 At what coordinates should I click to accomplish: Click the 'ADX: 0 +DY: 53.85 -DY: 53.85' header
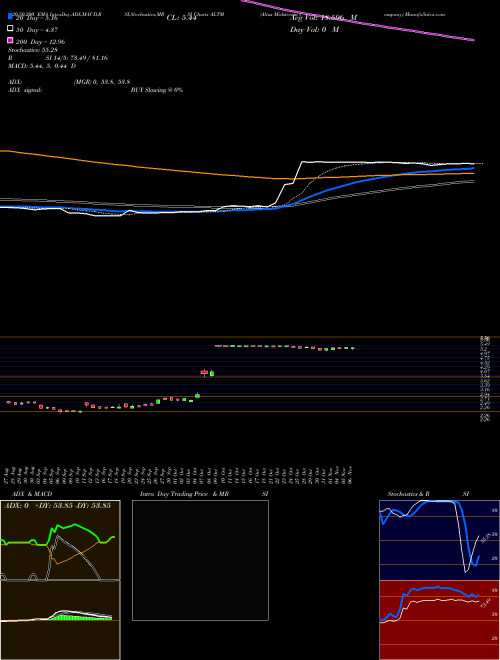tap(57, 506)
